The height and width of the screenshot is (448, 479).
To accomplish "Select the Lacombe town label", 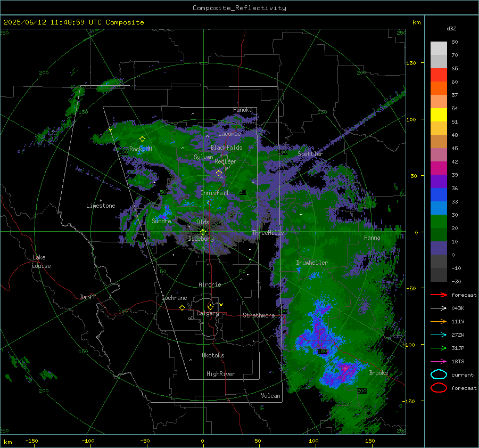I will click(x=229, y=134).
